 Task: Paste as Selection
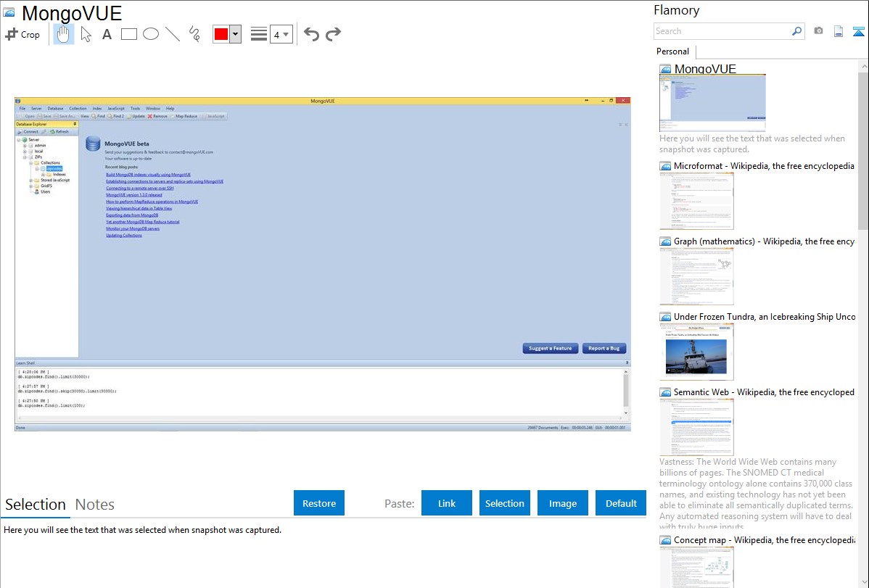[x=504, y=503]
